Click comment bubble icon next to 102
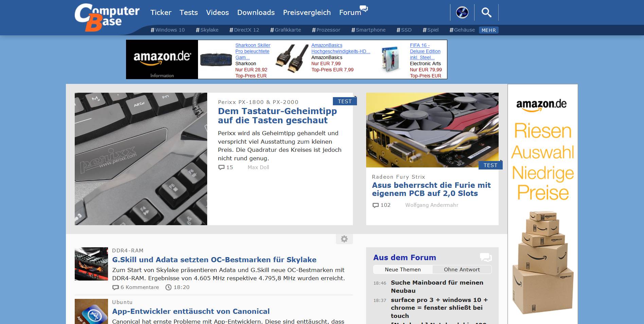Screen dimensions: 644x324 (x=376, y=205)
